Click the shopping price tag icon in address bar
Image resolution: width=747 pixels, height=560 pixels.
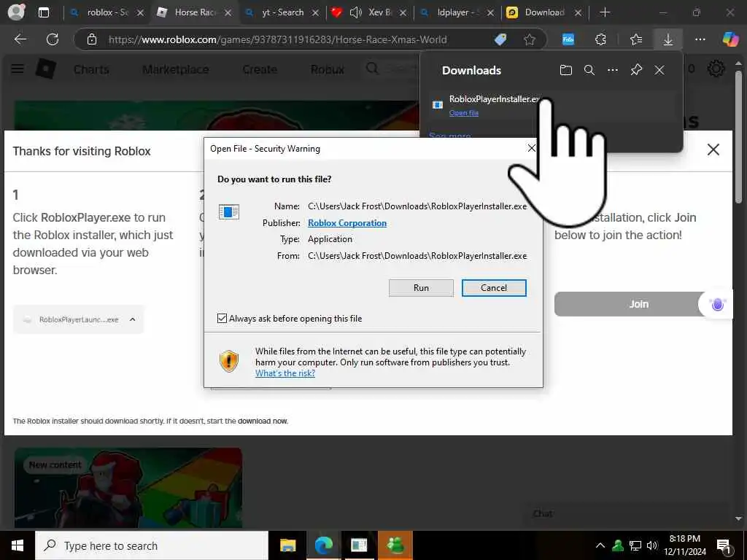tap(500, 39)
